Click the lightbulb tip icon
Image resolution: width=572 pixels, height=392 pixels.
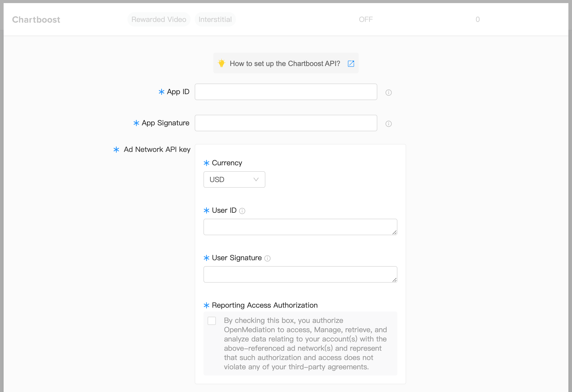coord(222,63)
